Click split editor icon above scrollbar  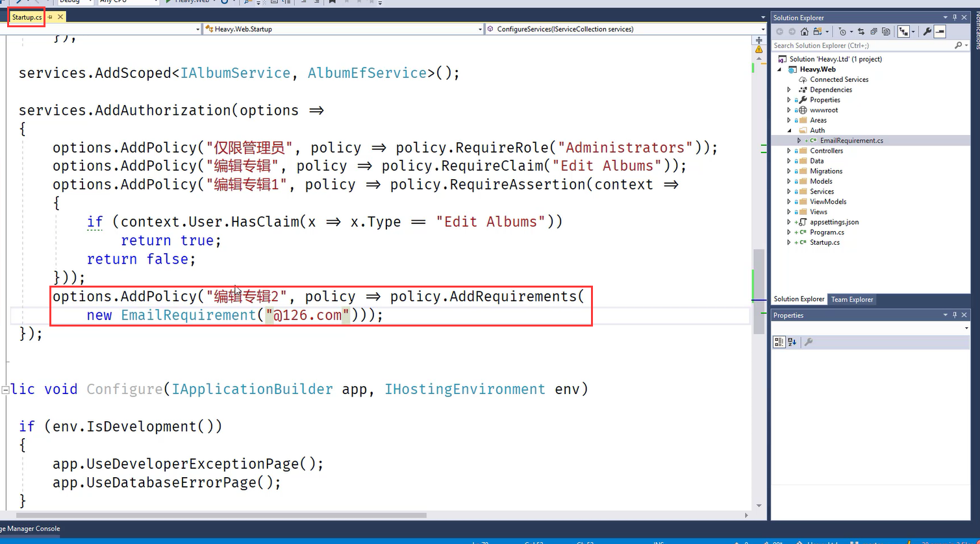759,40
